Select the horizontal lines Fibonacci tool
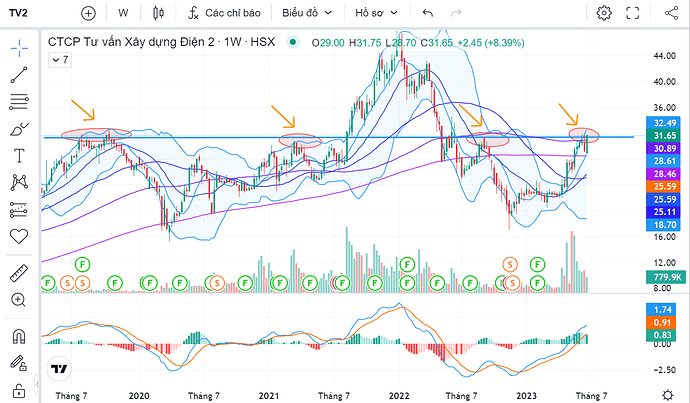Screen dimensions: 690x403 click(x=19, y=102)
